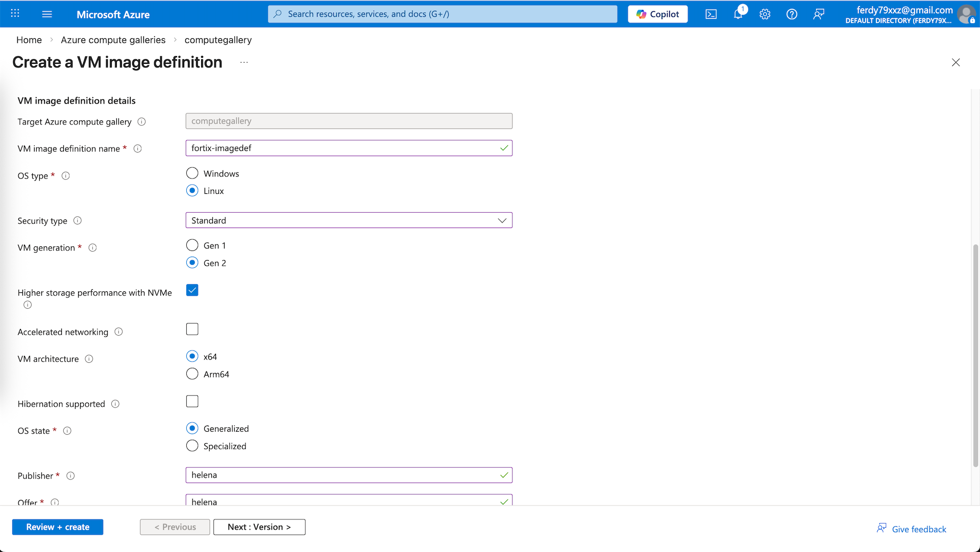The image size is (980, 552).
Task: Click the Review + create button
Action: [x=58, y=527]
